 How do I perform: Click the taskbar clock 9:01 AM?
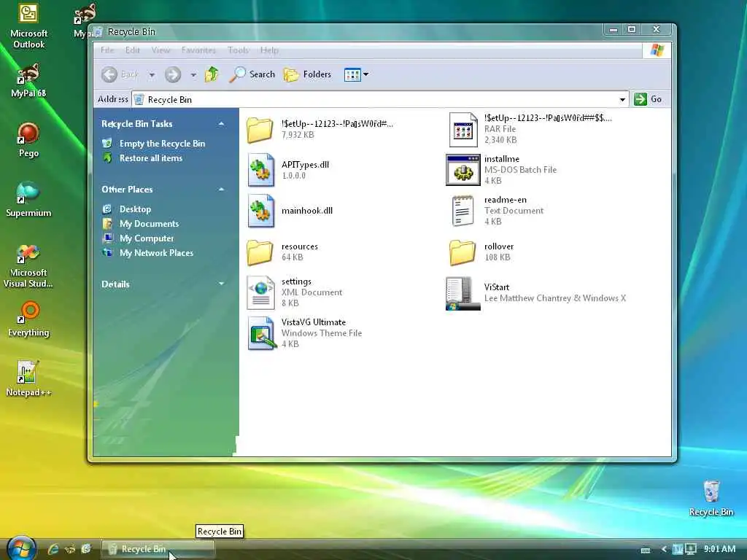click(x=719, y=549)
